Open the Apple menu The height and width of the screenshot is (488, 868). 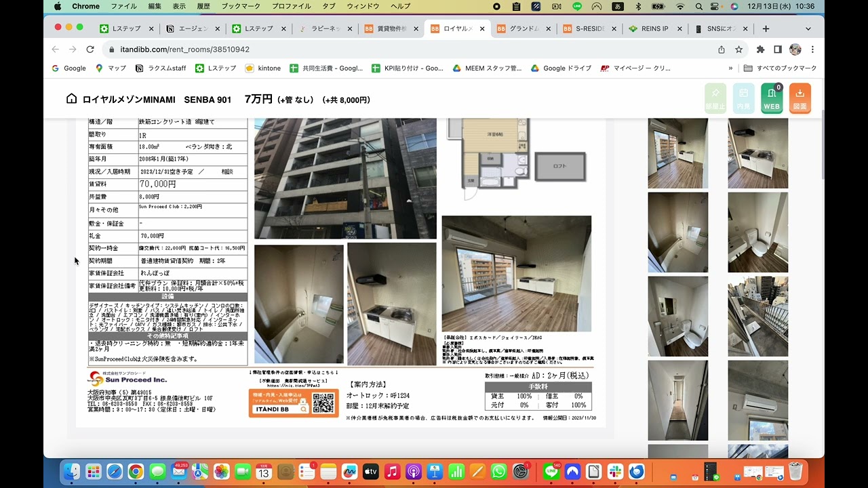coord(58,6)
